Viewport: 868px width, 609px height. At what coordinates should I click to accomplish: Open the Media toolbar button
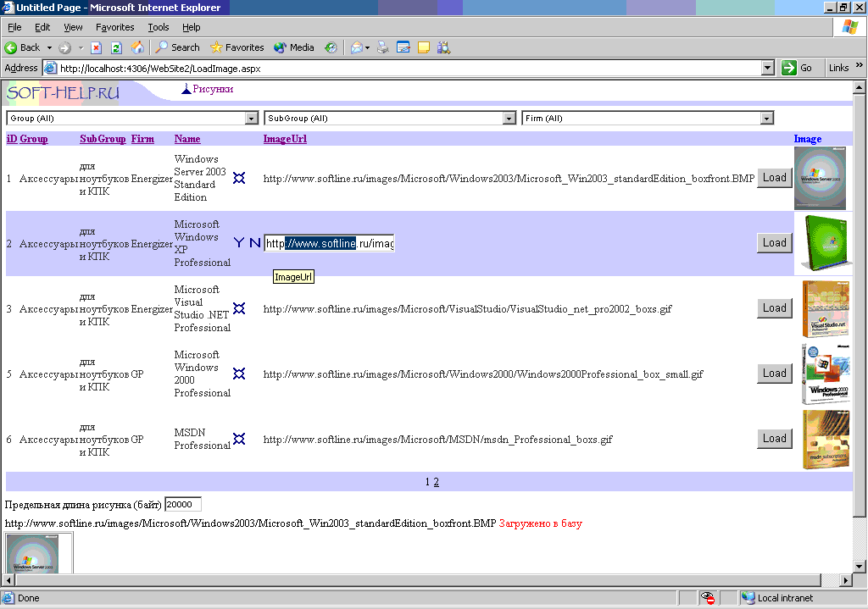pos(294,47)
